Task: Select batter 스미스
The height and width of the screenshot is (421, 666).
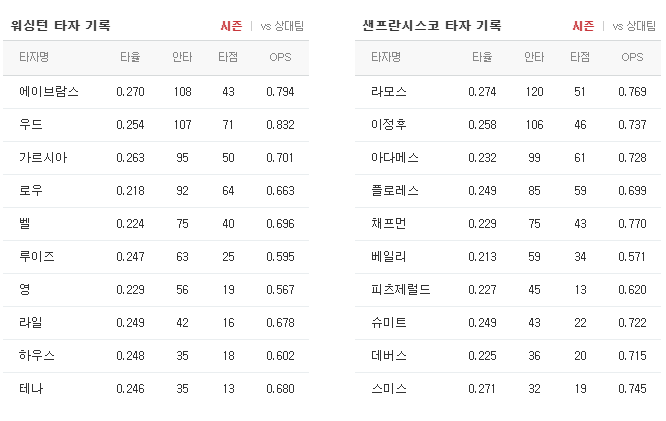Action: pos(389,389)
